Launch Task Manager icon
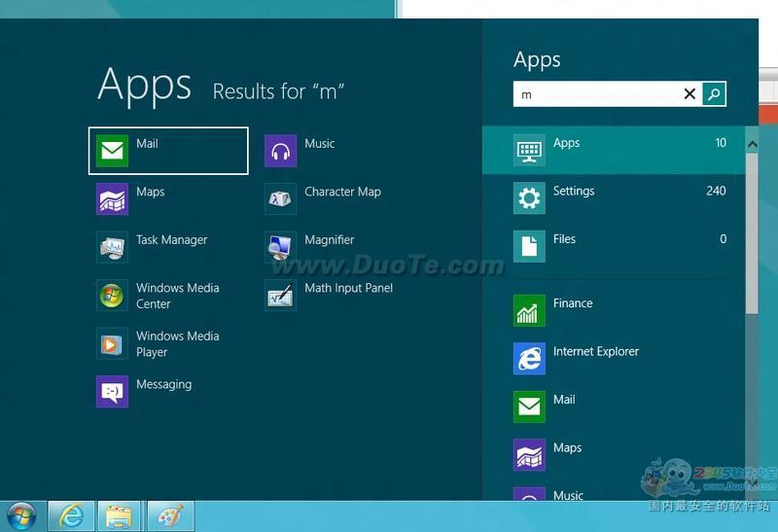The height and width of the screenshot is (532, 778). pos(112,247)
